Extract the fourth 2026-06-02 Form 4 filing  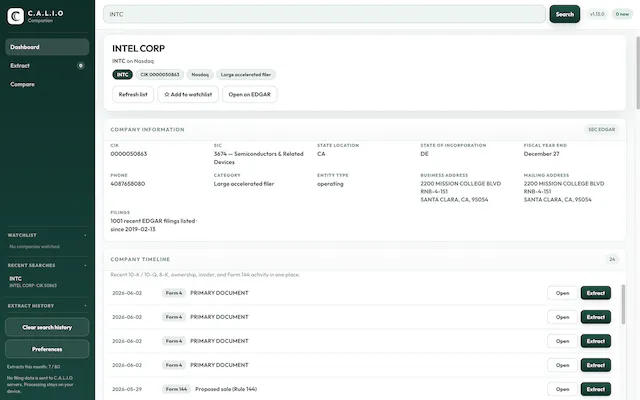click(596, 365)
